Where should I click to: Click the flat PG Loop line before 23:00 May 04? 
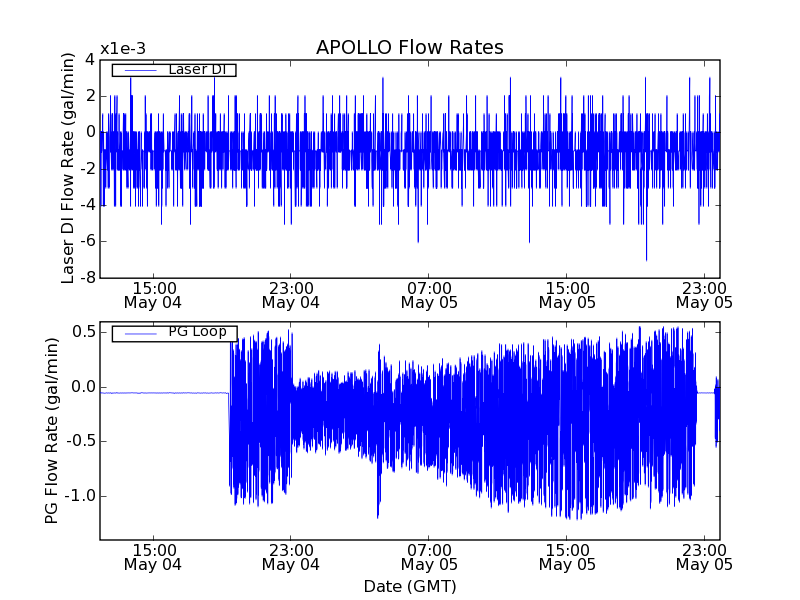tap(165, 393)
